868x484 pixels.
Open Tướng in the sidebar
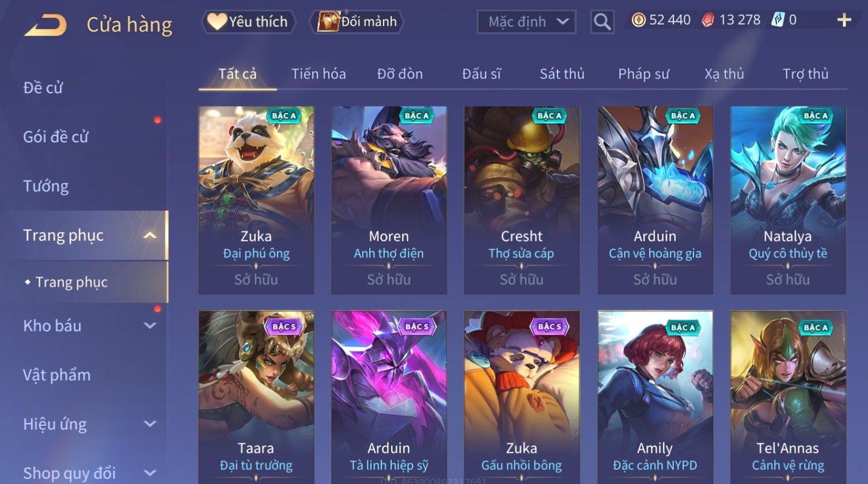tap(46, 186)
